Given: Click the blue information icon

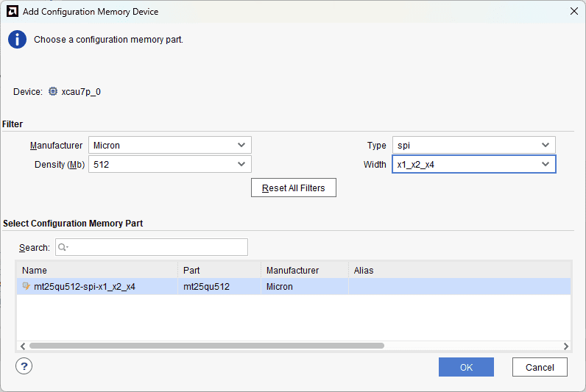Looking at the screenshot, I should click(x=17, y=40).
